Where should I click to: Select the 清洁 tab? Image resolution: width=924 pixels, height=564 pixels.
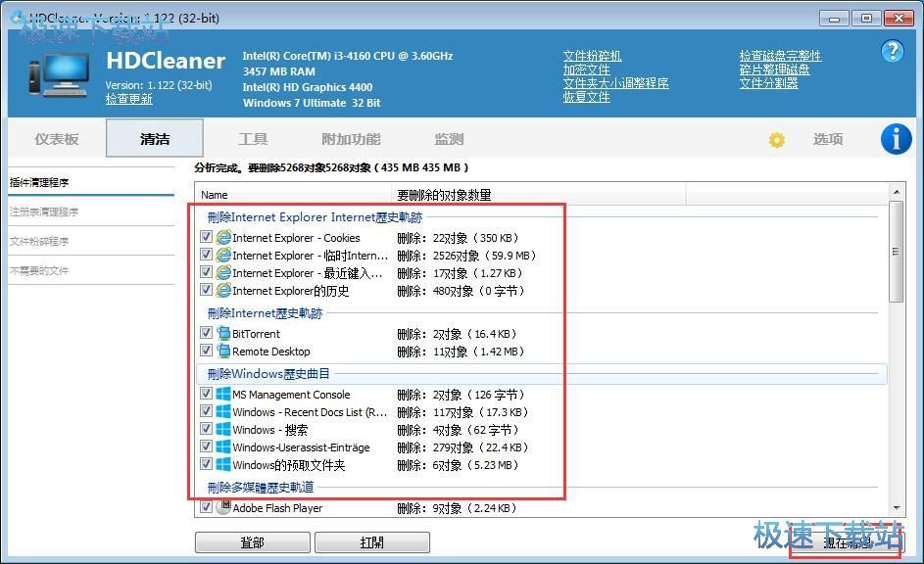[155, 138]
